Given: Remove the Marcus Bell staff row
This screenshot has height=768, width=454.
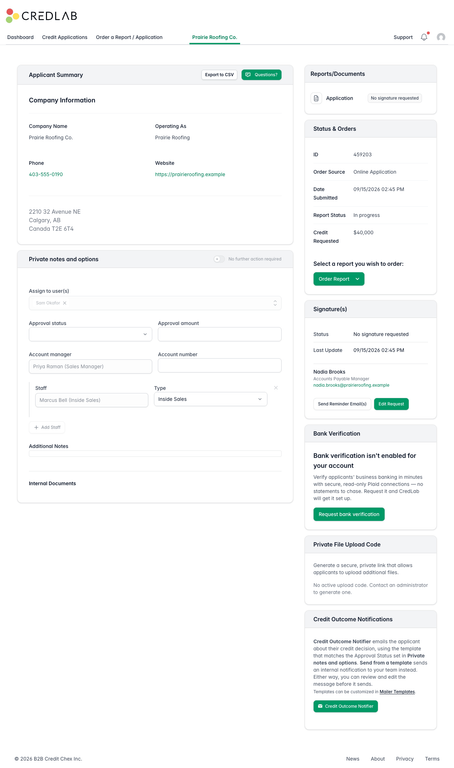Looking at the screenshot, I should point(276,388).
